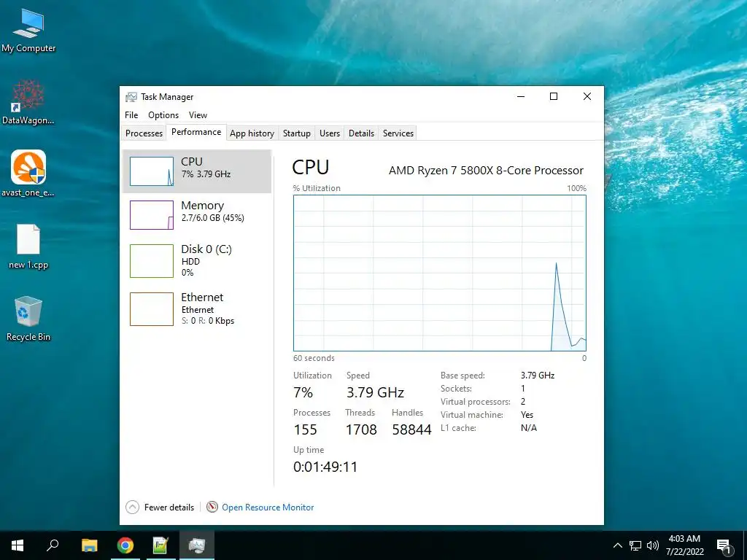
Task: Select the new 1.cpp file icon
Action: (28, 246)
